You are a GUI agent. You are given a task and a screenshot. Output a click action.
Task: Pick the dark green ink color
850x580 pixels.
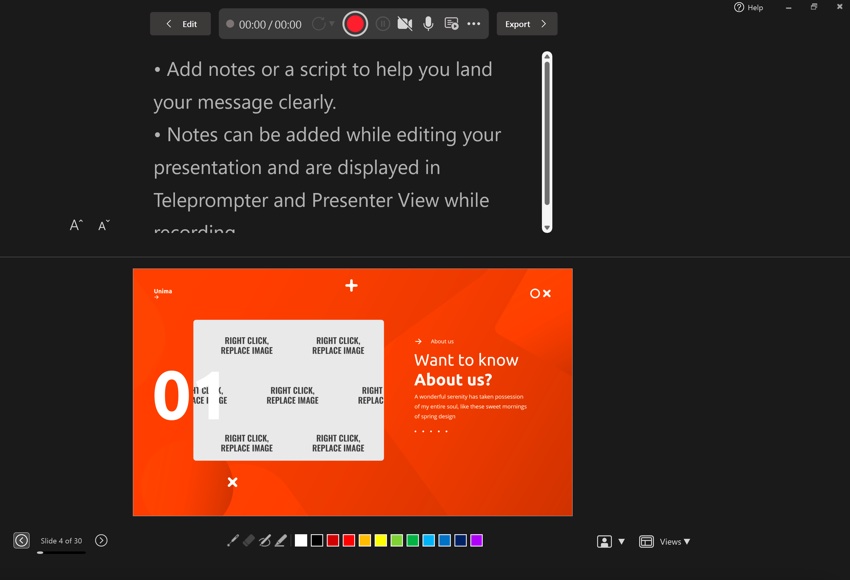tap(413, 540)
